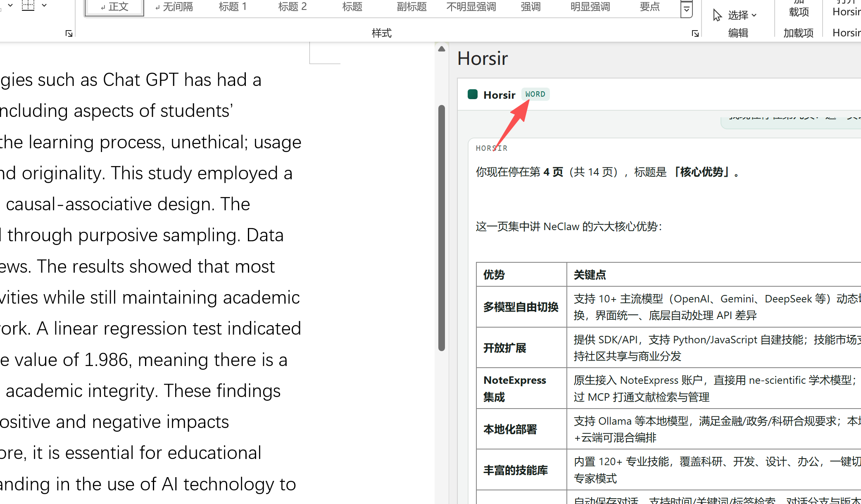The image size is (861, 504).
Task: Click the 多模型自由切换 table cell
Action: (521, 307)
